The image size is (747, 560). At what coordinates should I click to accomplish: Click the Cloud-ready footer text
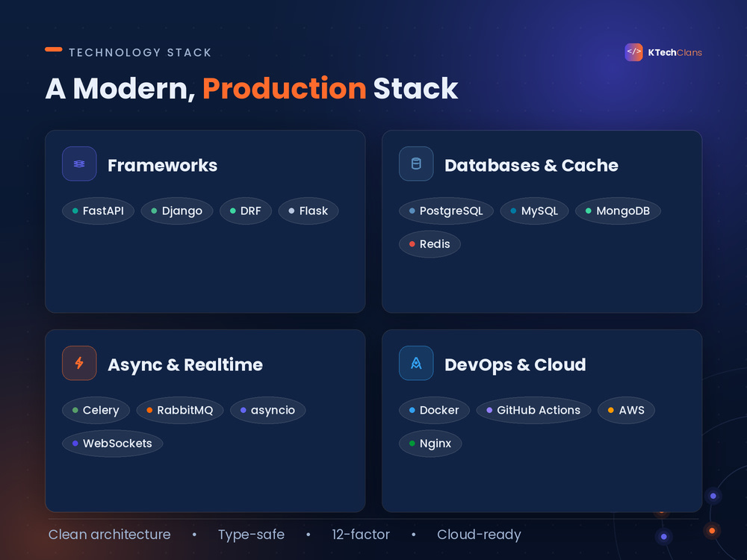coord(479,535)
